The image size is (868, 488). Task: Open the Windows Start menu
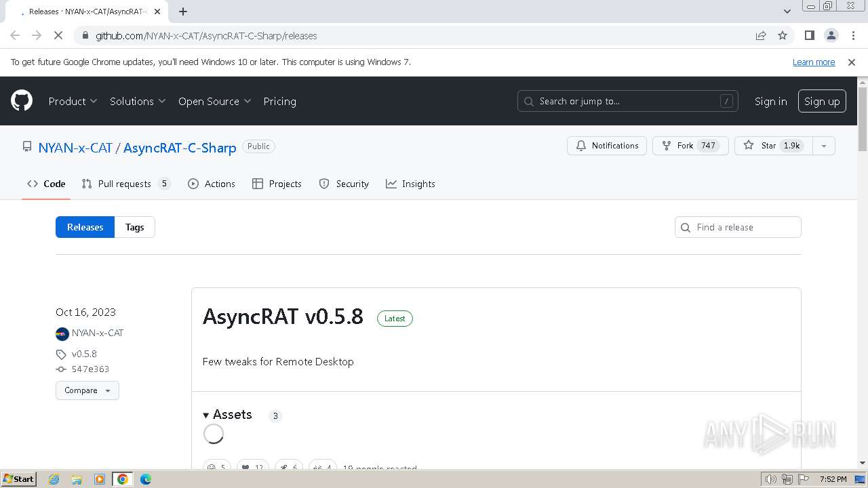pyautogui.click(x=19, y=479)
